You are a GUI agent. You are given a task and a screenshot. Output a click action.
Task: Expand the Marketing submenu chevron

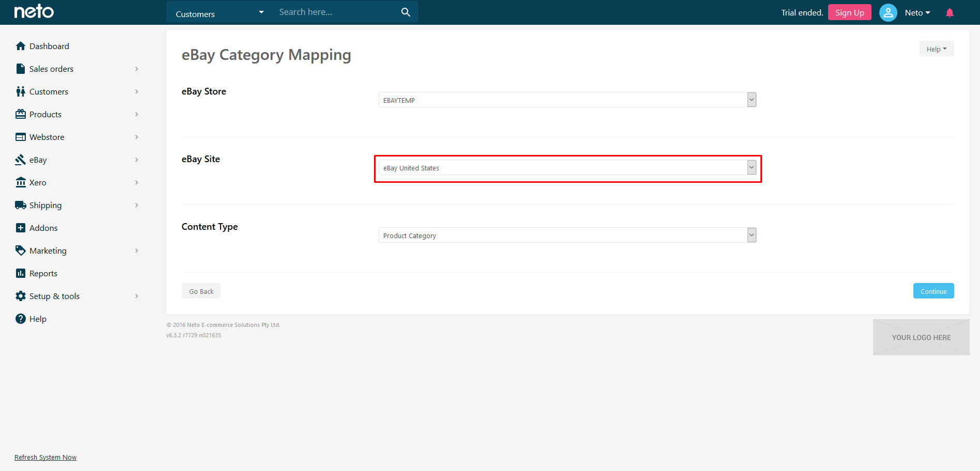(137, 250)
